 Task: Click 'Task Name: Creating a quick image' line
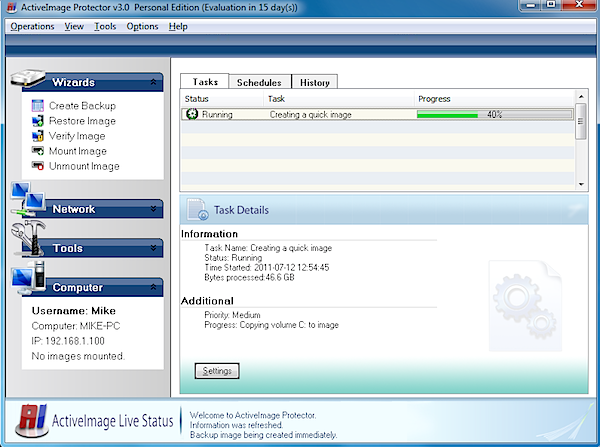point(268,248)
